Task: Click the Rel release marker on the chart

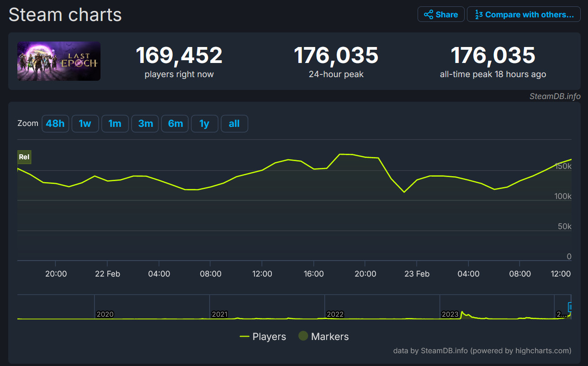Action: (x=24, y=157)
